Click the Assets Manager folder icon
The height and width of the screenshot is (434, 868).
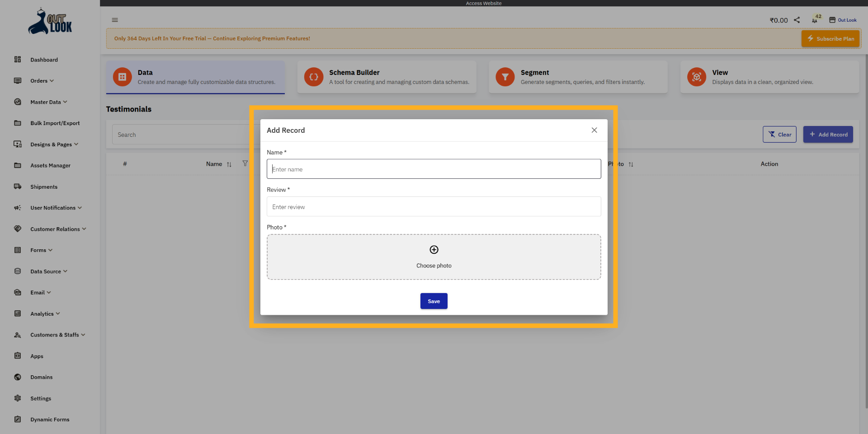tap(18, 165)
